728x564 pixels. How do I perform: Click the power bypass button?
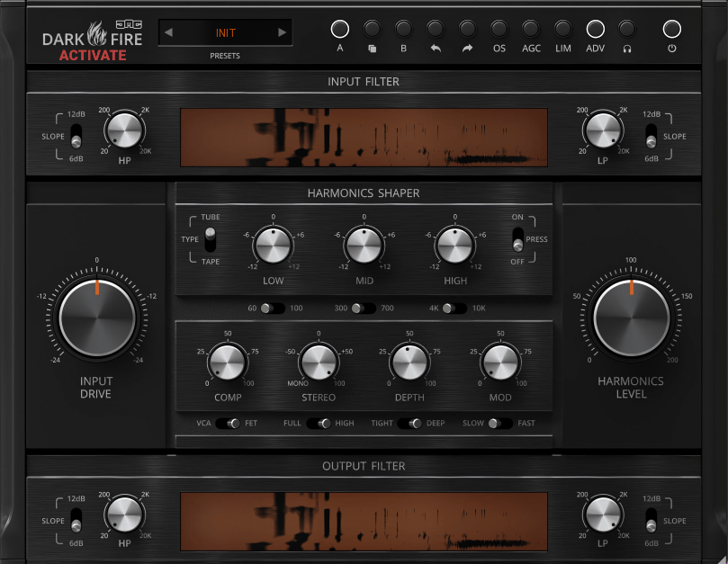(x=671, y=29)
